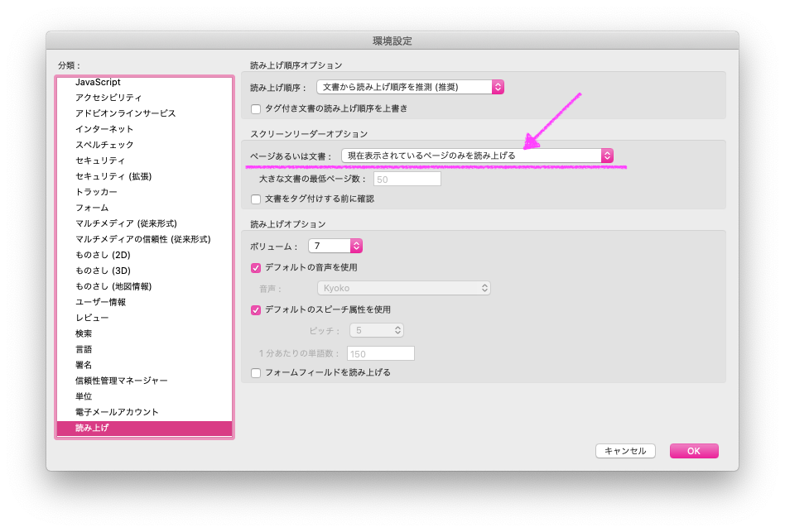Uncheck デフォルトの音声を使用
785x532 pixels.
tap(256, 268)
